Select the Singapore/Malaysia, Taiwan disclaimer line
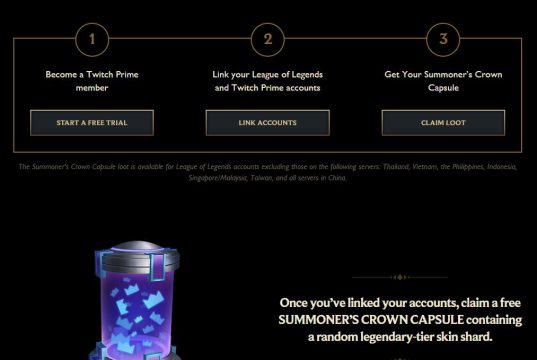Screen dimensions: 537x360 (267, 178)
